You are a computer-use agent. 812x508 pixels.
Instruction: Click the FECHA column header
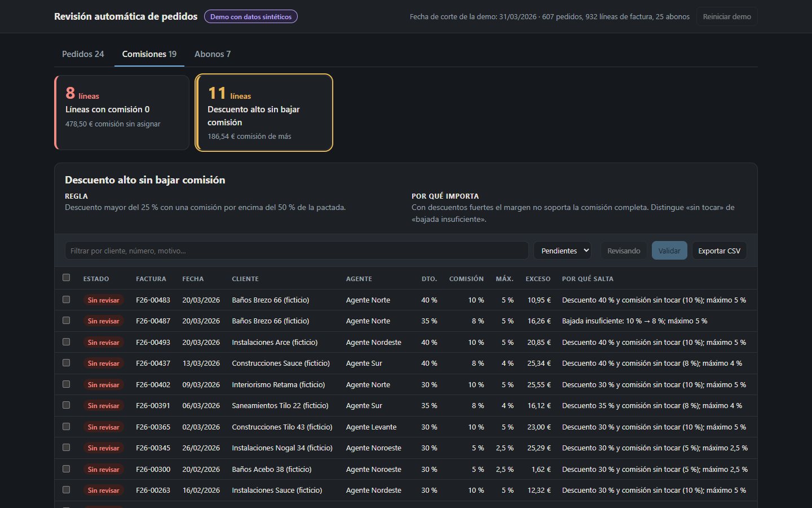(193, 279)
